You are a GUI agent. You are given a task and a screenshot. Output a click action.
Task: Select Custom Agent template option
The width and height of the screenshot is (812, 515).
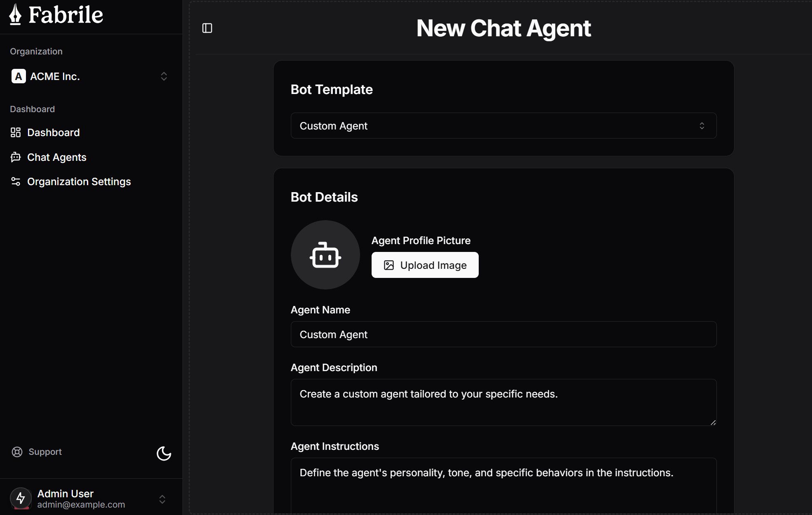pos(503,126)
